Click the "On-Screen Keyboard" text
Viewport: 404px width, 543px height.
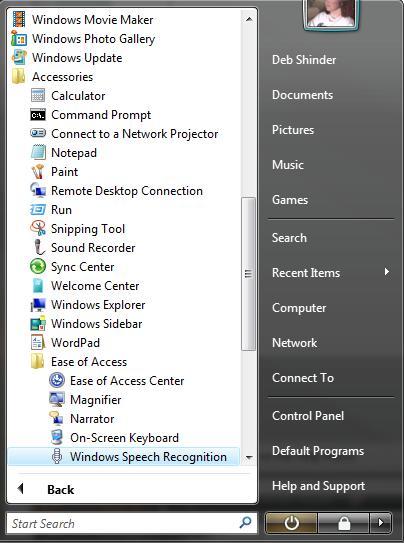[124, 438]
